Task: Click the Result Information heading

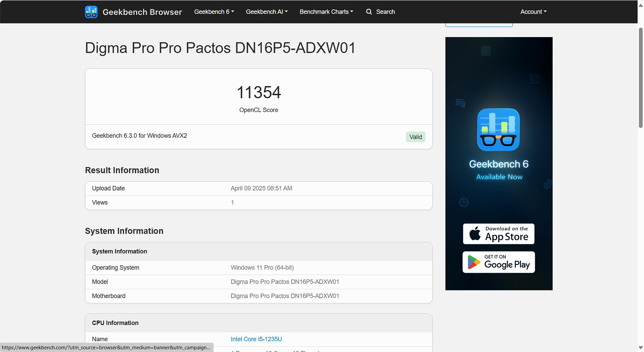Action: tap(122, 170)
